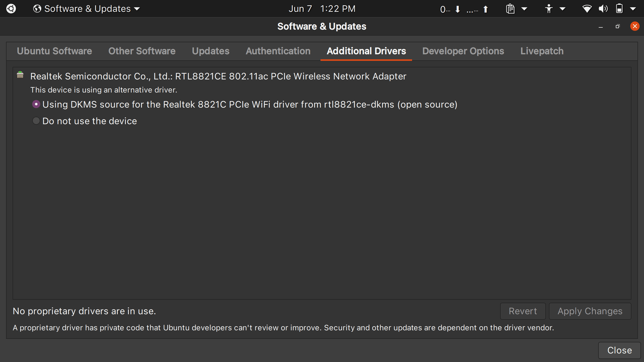This screenshot has width=644, height=362.
Task: Open the system menu dropdown arrow
Action: pyautogui.click(x=633, y=9)
